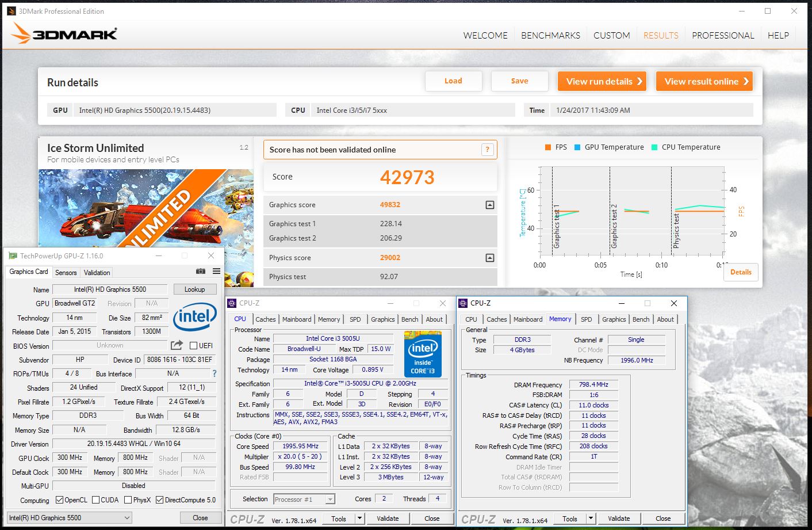This screenshot has width=812, height=530.
Task: Open the CUSTOM menu item
Action: tap(612, 35)
